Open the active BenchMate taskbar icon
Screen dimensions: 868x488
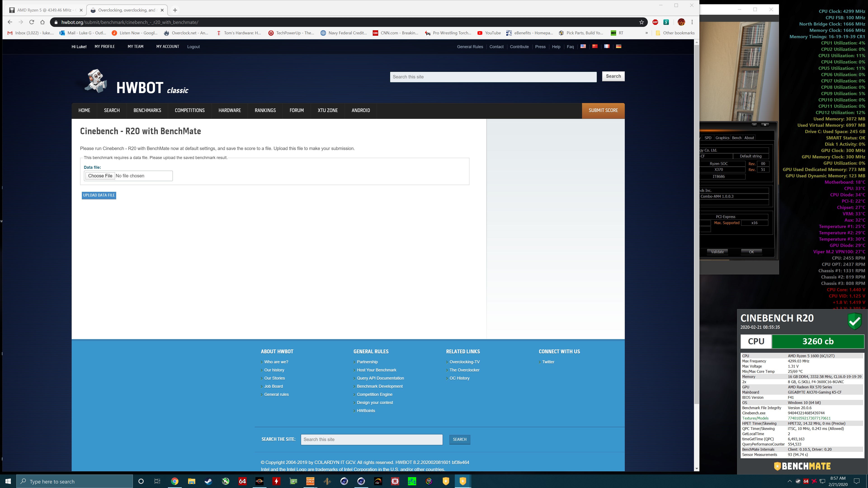point(463,481)
